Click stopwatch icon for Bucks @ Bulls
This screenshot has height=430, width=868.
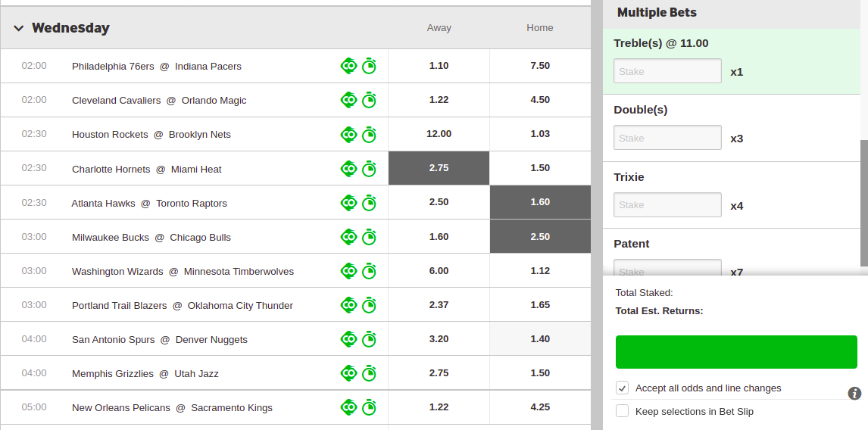pyautogui.click(x=369, y=237)
